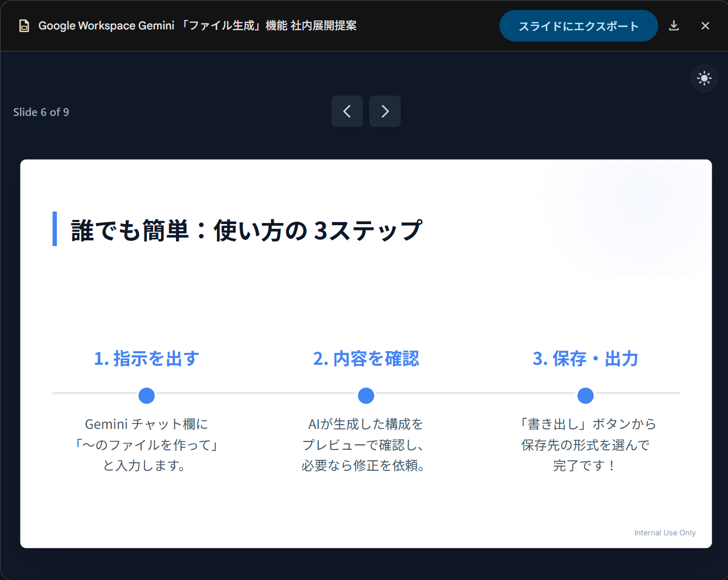Click the timeline dot under step 3
Image resolution: width=728 pixels, height=580 pixels.
586,396
